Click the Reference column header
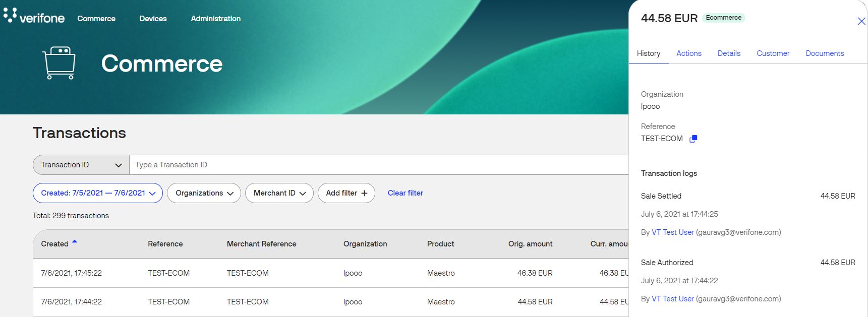The image size is (868, 317). pos(165,244)
